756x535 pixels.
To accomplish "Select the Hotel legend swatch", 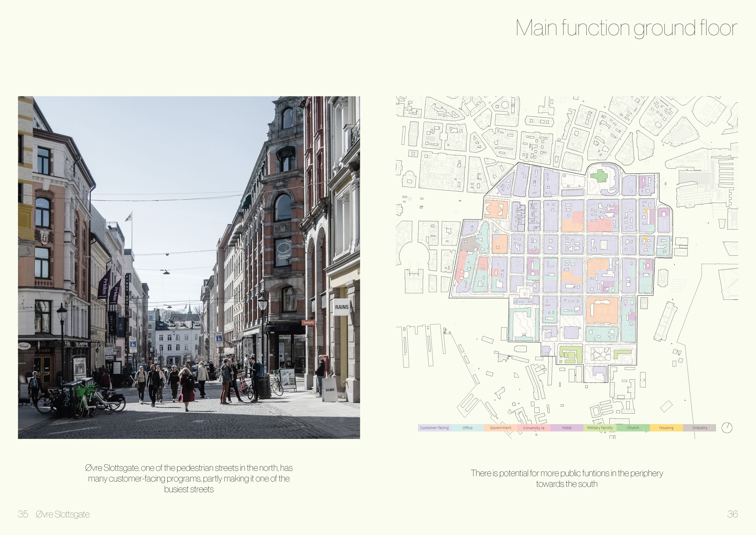I will tap(567, 428).
